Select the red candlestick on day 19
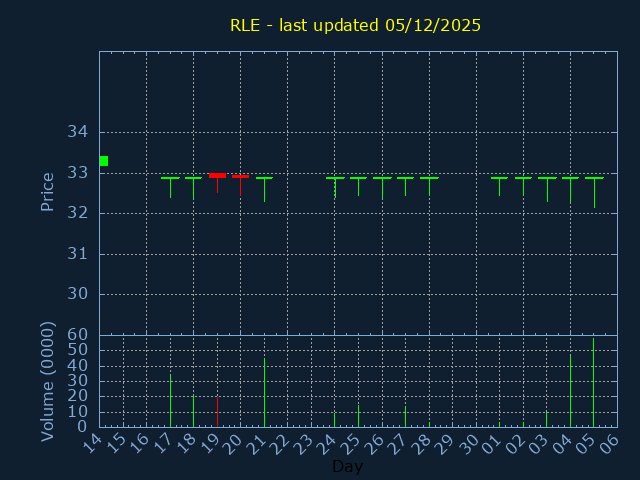The width and height of the screenshot is (640, 480). pyautogui.click(x=217, y=176)
